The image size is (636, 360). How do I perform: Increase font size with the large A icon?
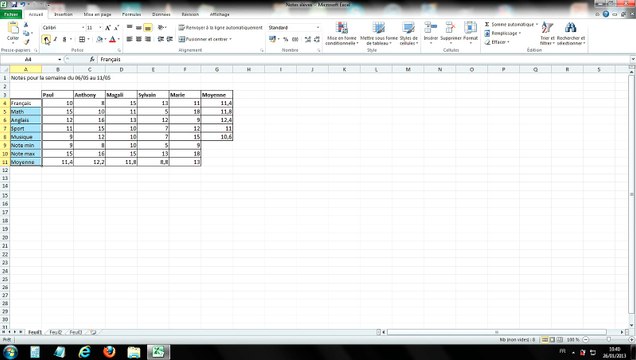(107, 28)
